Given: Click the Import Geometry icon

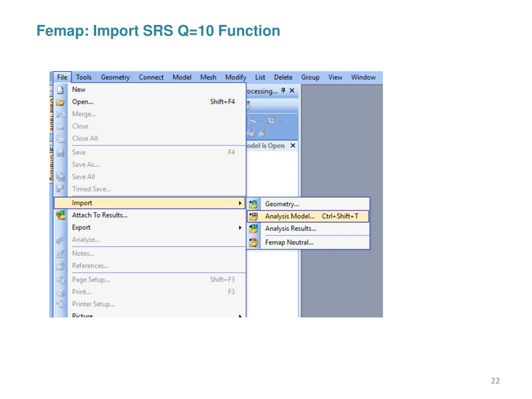Looking at the screenshot, I should 254,204.
